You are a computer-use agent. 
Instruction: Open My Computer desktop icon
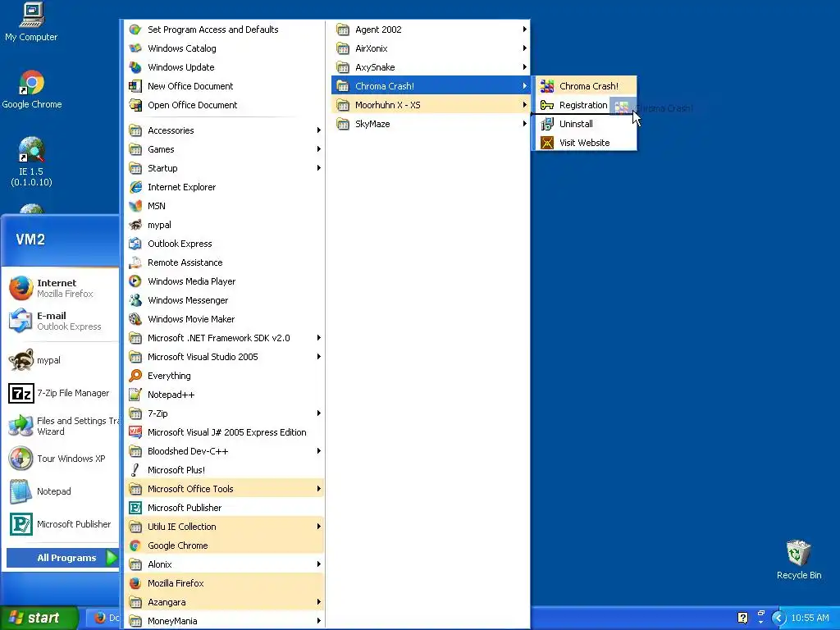[x=31, y=22]
